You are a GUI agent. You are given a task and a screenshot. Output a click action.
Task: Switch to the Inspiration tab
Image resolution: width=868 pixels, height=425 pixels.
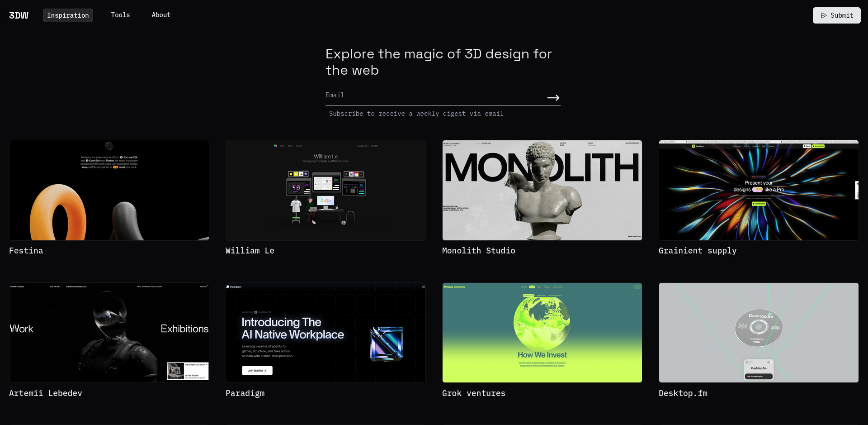[68, 15]
